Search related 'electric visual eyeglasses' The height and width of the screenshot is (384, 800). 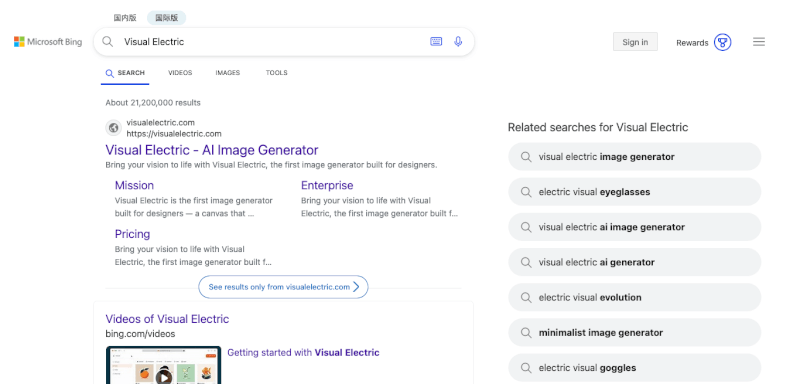[635, 192]
